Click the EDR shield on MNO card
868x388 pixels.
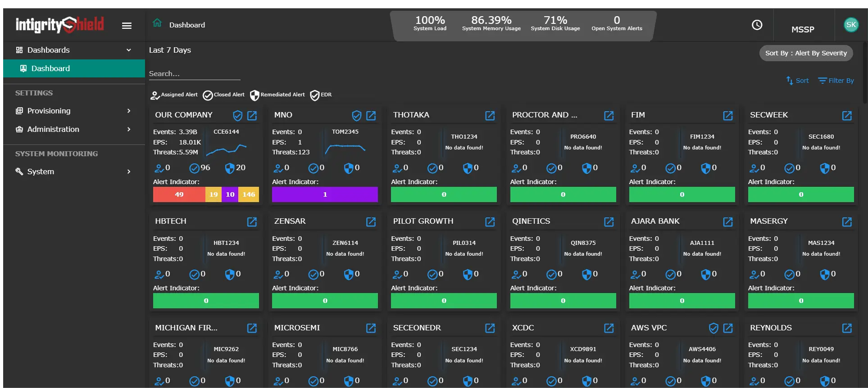(x=356, y=116)
